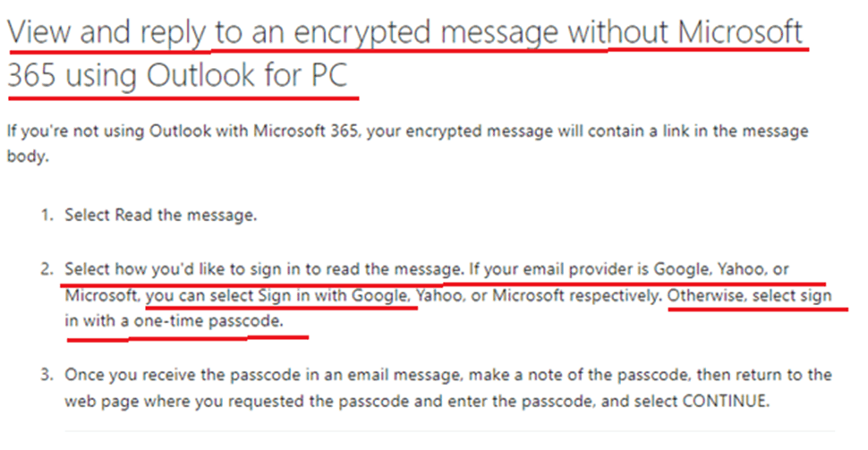
Task: Click 'Once you receive the passcode' text
Action: [x=184, y=375]
